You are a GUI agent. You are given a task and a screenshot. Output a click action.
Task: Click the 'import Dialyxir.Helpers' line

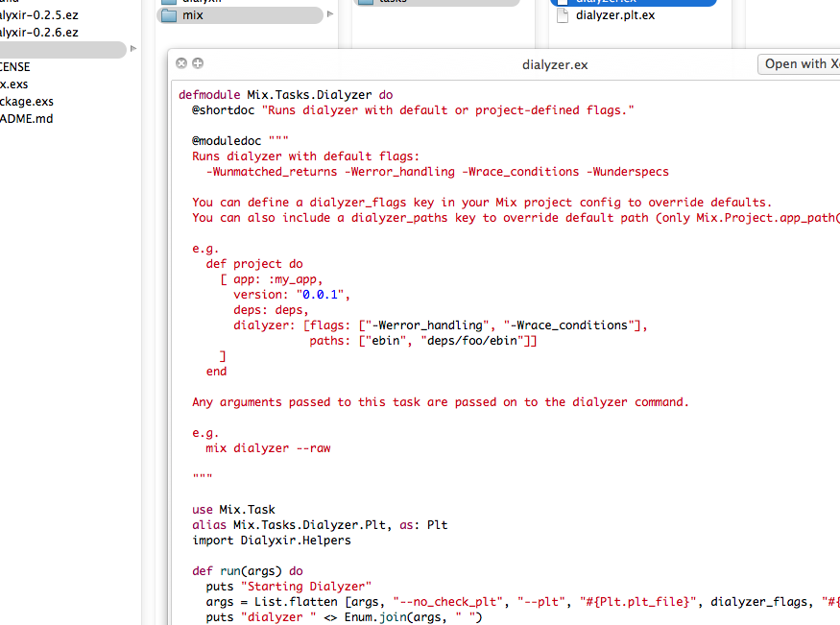point(272,541)
